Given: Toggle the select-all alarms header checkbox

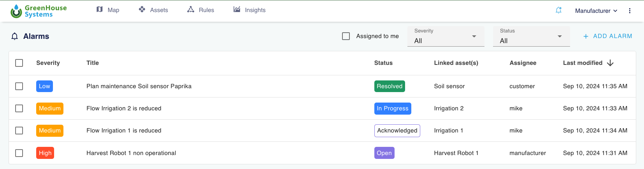Looking at the screenshot, I should (19, 63).
